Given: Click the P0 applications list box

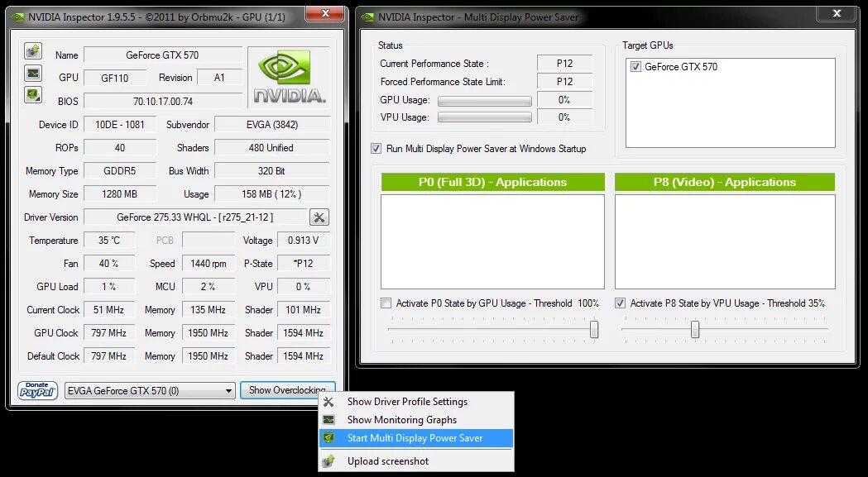Looking at the screenshot, I should click(x=492, y=242).
